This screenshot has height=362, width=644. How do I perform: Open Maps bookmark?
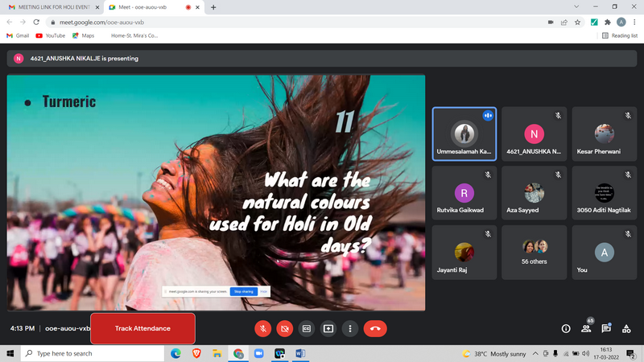coord(84,35)
